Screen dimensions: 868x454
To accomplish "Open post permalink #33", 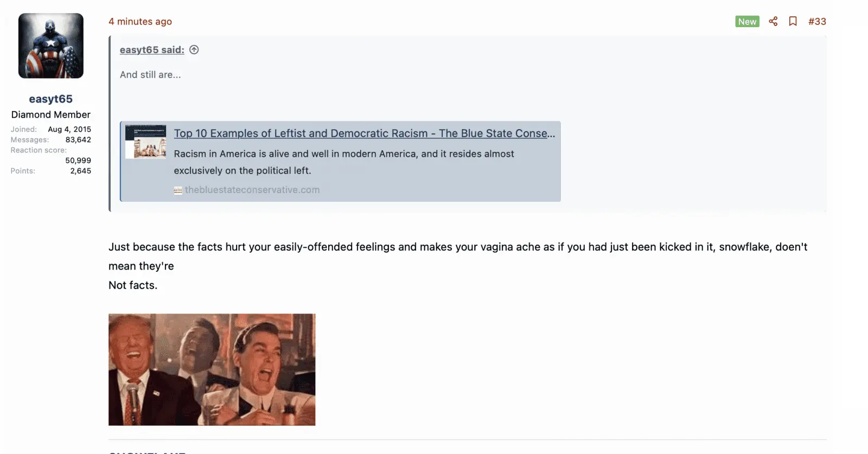I will [x=817, y=21].
